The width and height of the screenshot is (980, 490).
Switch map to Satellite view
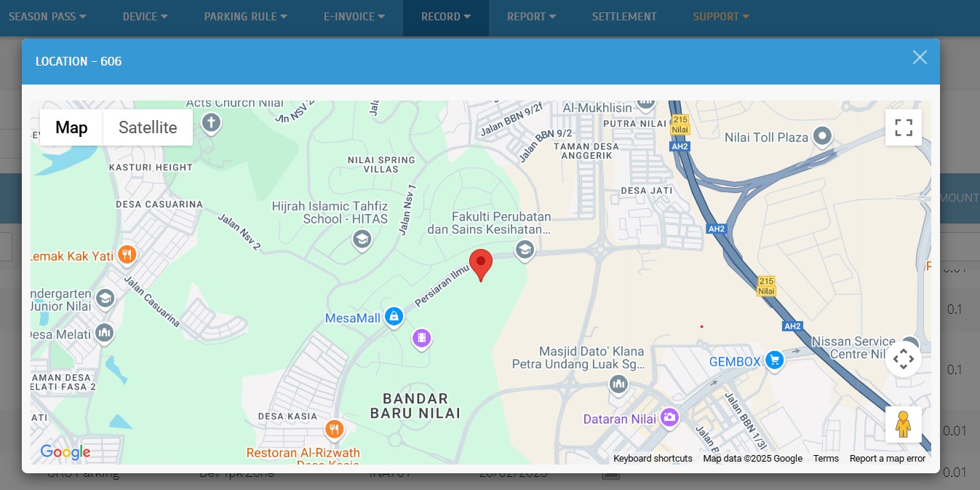click(x=148, y=127)
